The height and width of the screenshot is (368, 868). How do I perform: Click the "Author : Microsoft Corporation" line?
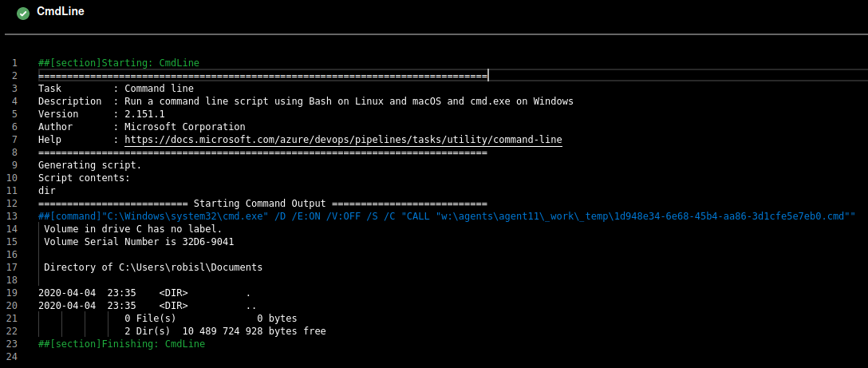[141, 127]
